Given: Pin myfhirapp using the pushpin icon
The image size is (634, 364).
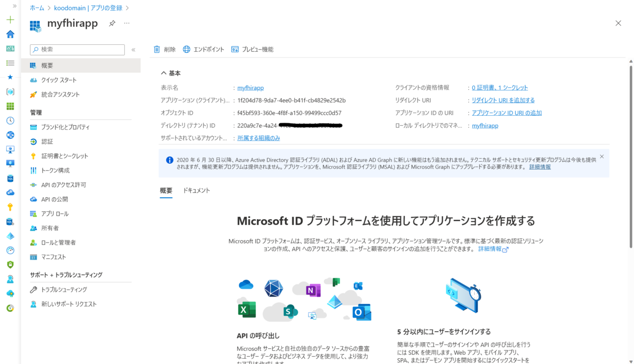Looking at the screenshot, I should click(112, 24).
